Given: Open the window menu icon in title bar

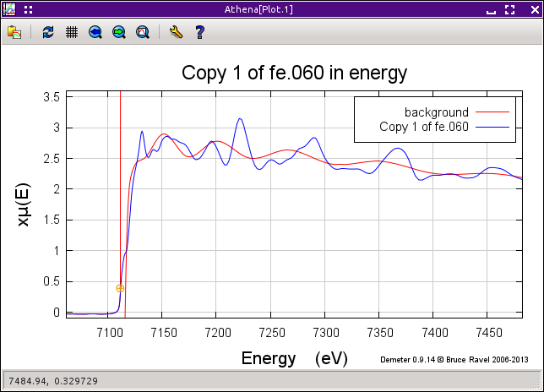Looking at the screenshot, I should (x=9, y=9).
